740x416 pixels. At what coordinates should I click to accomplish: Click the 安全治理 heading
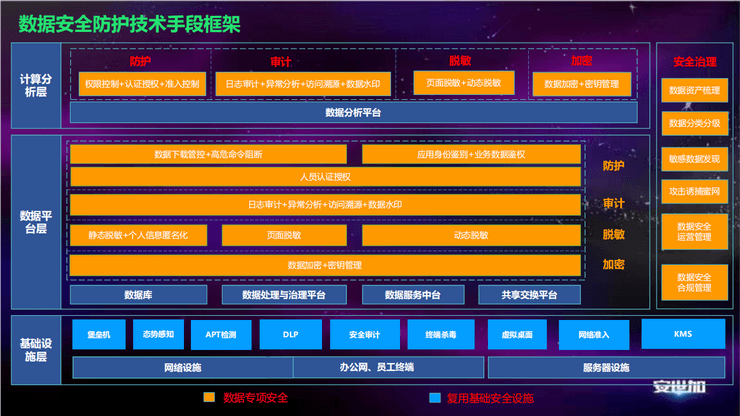coord(695,62)
